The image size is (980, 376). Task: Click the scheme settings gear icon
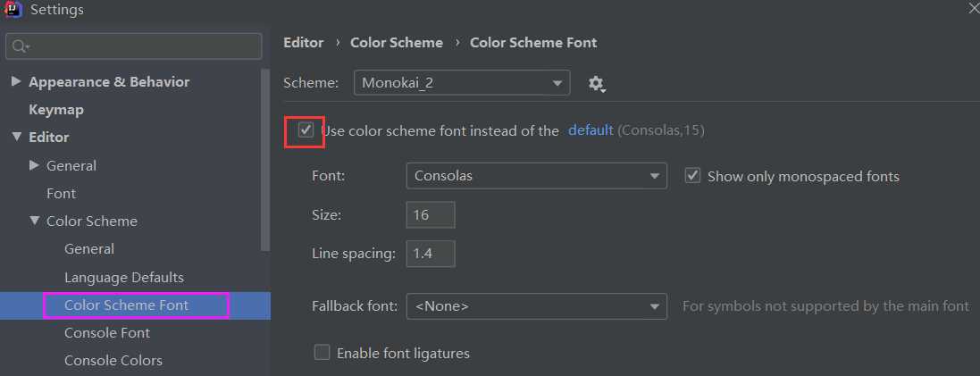(596, 84)
